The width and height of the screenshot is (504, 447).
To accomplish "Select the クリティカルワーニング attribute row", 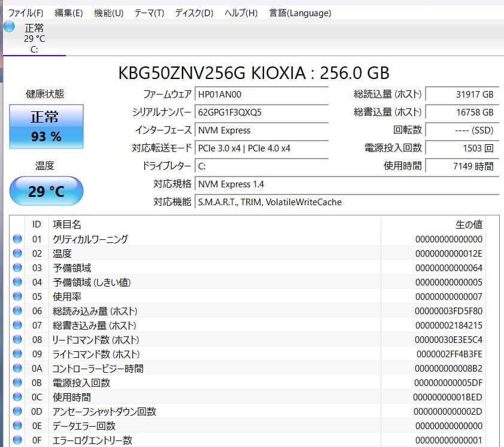I will [x=247, y=239].
